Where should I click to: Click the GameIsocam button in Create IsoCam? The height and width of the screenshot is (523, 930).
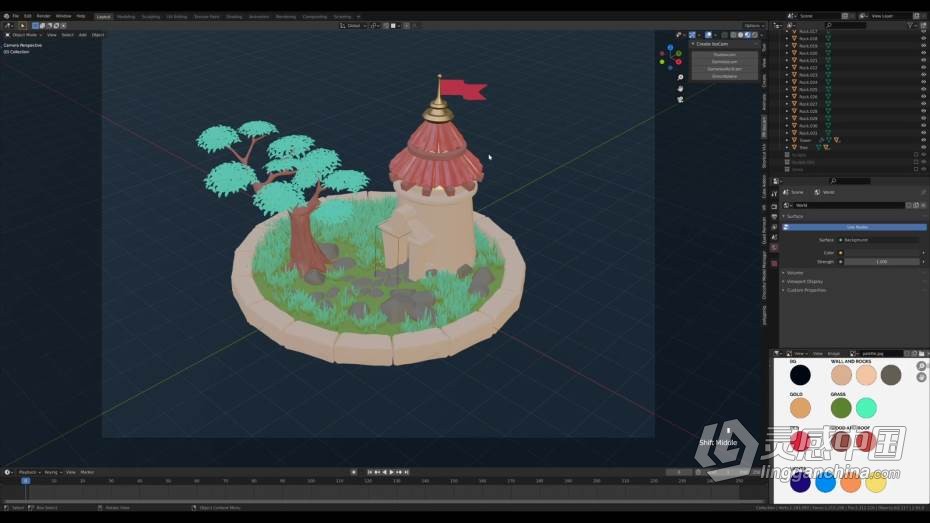tap(724, 62)
